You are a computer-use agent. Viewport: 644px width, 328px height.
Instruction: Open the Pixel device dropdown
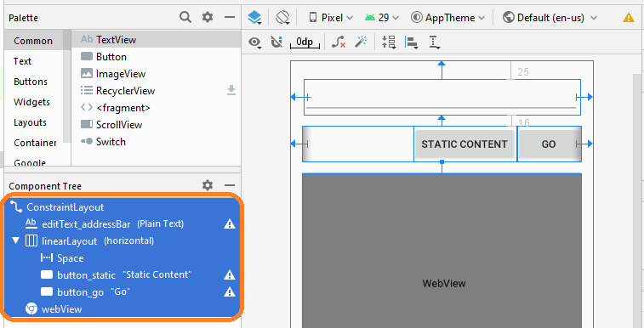[x=331, y=18]
